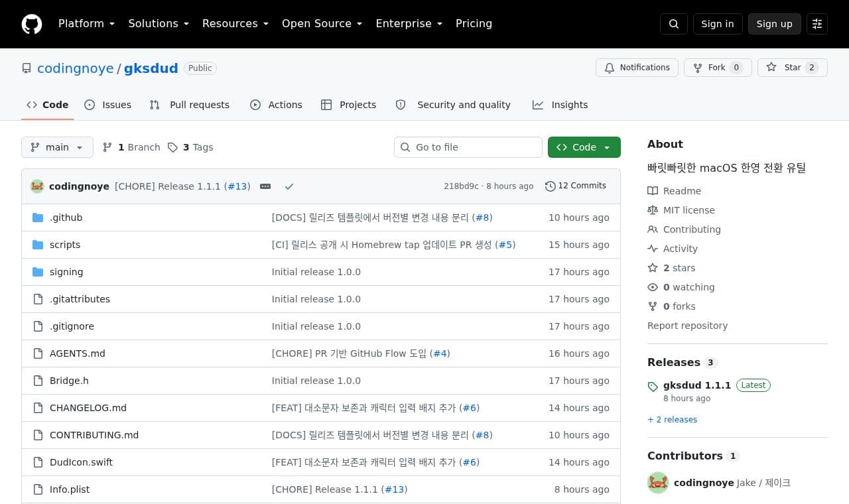The height and width of the screenshot is (504, 849).
Task: Open the green Code dropdown button
Action: [584, 147]
